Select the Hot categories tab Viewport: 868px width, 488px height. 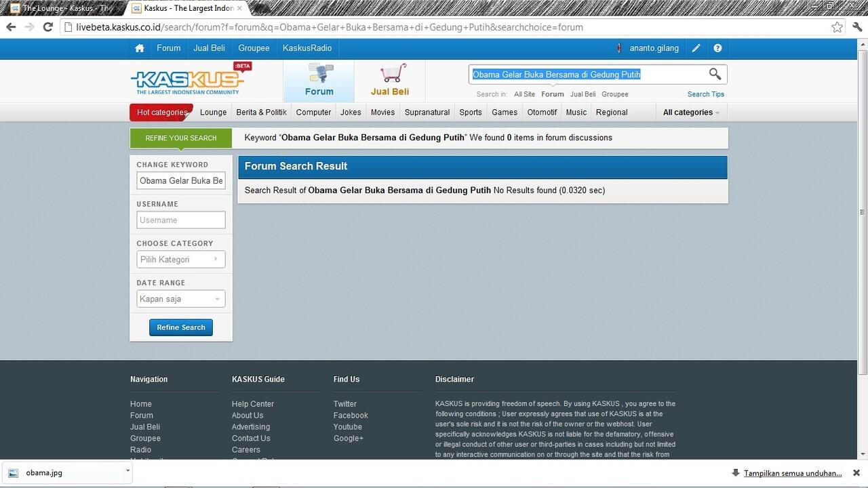click(161, 113)
